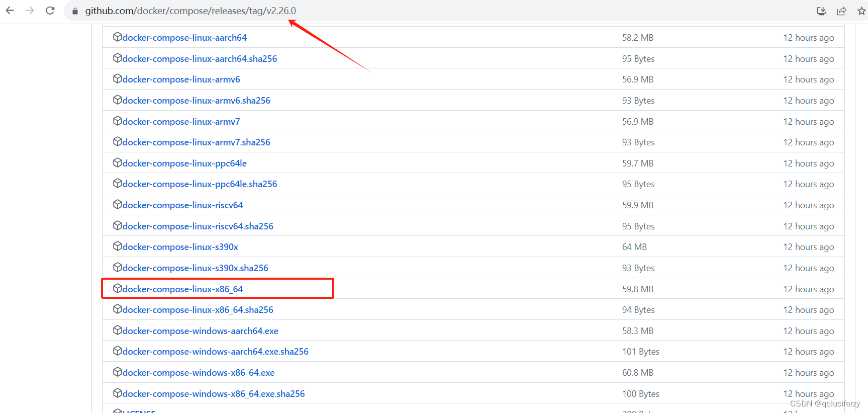Viewport: 868px width, 413px height.
Task: Download docker-compose-linux-ppc64le binary
Action: pyautogui.click(x=184, y=163)
